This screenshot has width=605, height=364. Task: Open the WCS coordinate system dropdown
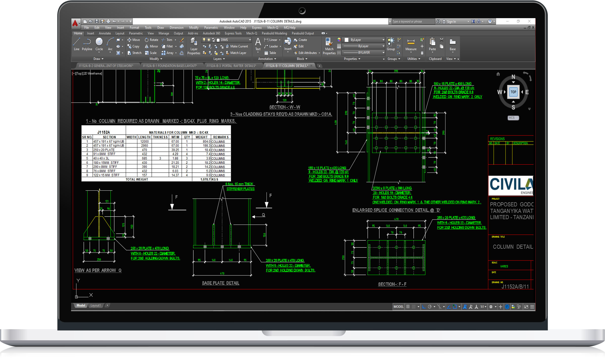pyautogui.click(x=513, y=118)
